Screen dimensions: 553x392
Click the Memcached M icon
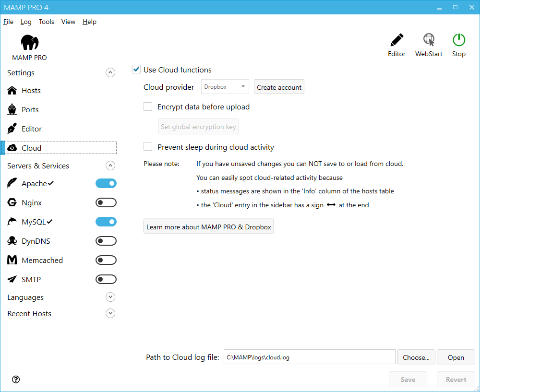pos(12,260)
